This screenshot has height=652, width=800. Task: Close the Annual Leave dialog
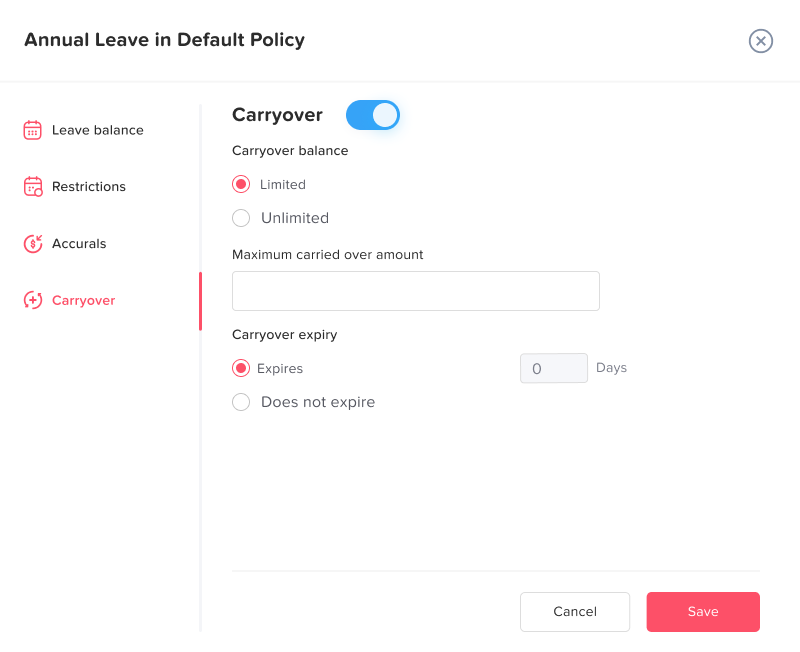pyautogui.click(x=761, y=41)
